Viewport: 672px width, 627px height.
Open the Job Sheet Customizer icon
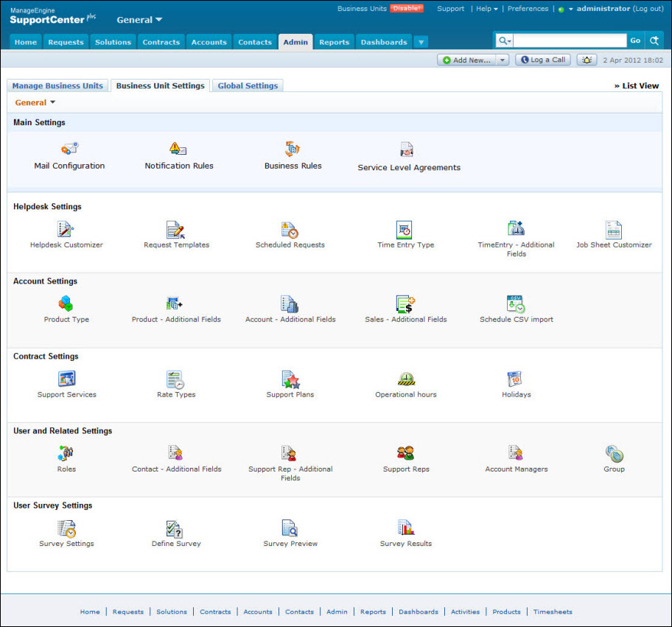coord(613,230)
